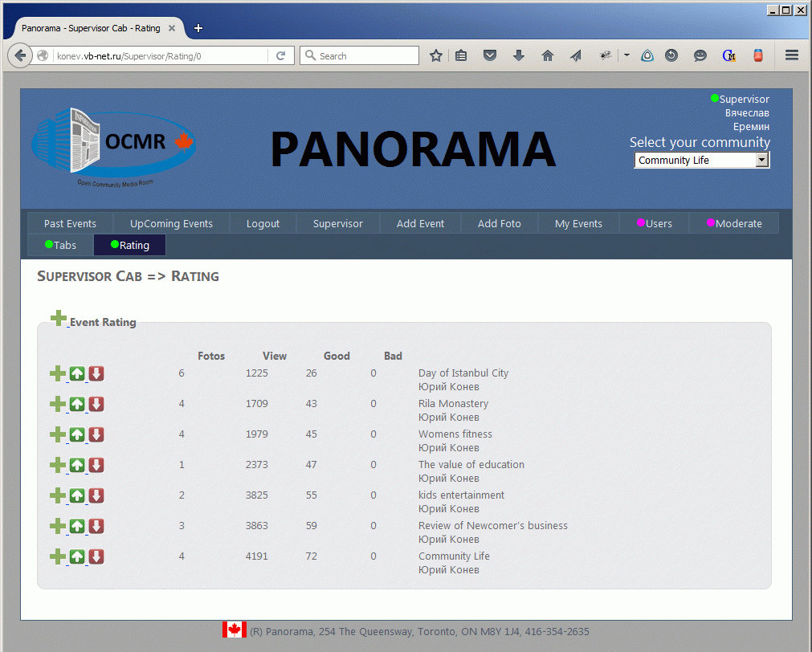Click green up arrow for Day of Istanbul City
Screen dimensions: 812x652
[77, 373]
